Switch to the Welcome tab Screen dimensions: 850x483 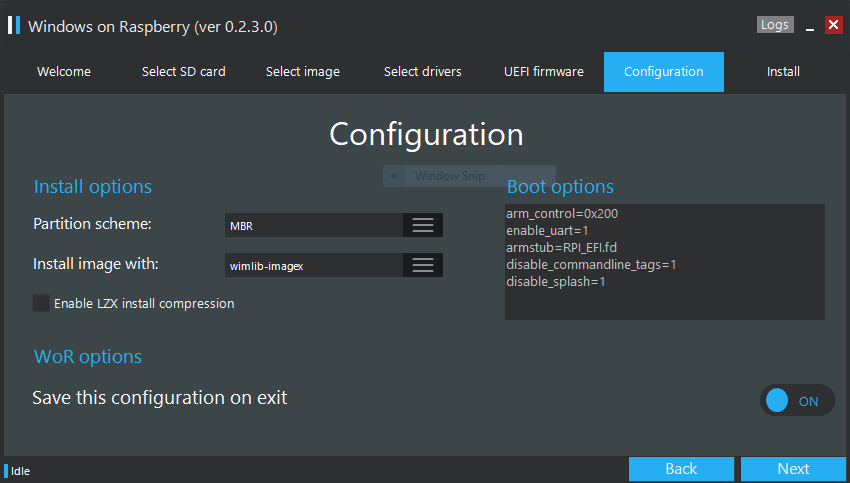pos(64,72)
